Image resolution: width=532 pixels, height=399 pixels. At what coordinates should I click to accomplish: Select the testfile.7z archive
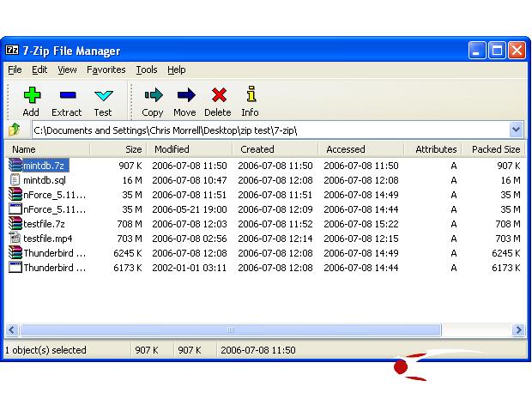click(45, 224)
